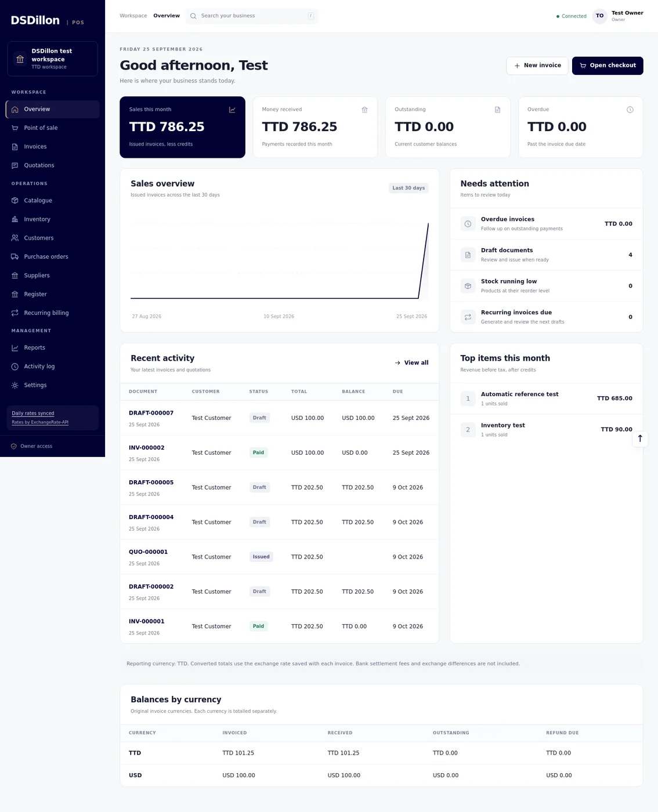Go to Recurring billing menu item

click(52, 313)
